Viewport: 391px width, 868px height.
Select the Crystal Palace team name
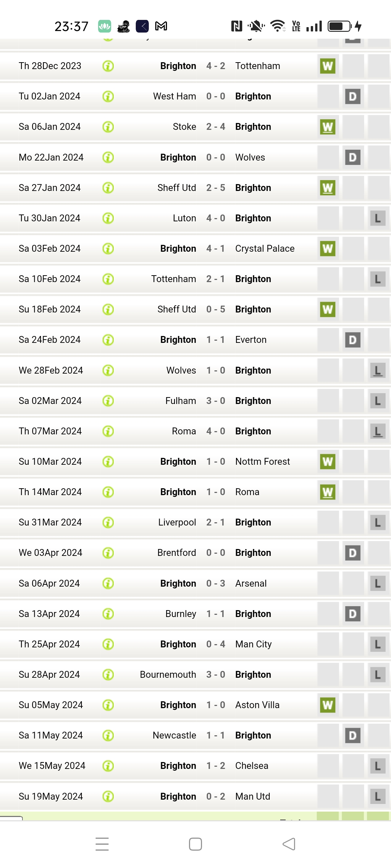[x=265, y=248]
